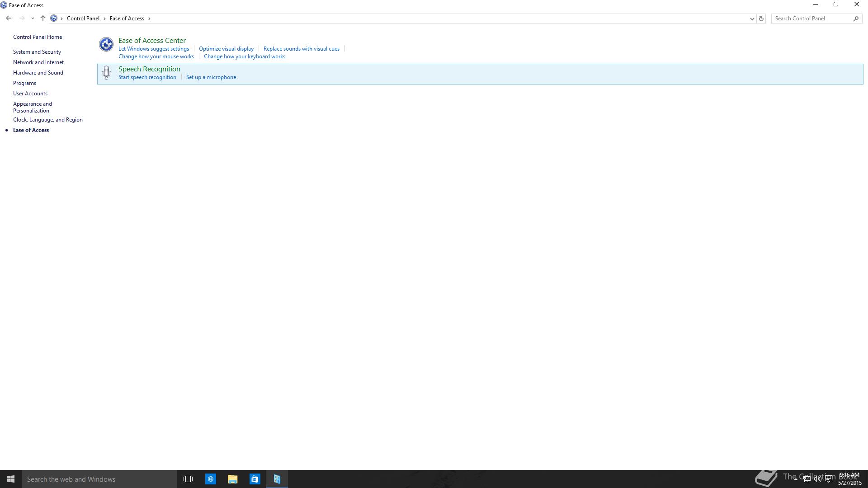Expand the chevron before Control Panel breadcrumb
The width and height of the screenshot is (868, 488).
pyautogui.click(x=62, y=19)
